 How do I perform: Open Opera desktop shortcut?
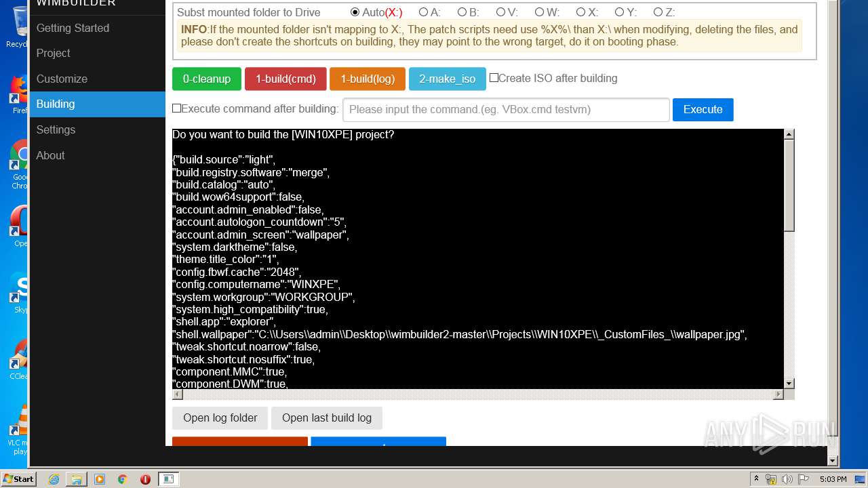(19, 227)
